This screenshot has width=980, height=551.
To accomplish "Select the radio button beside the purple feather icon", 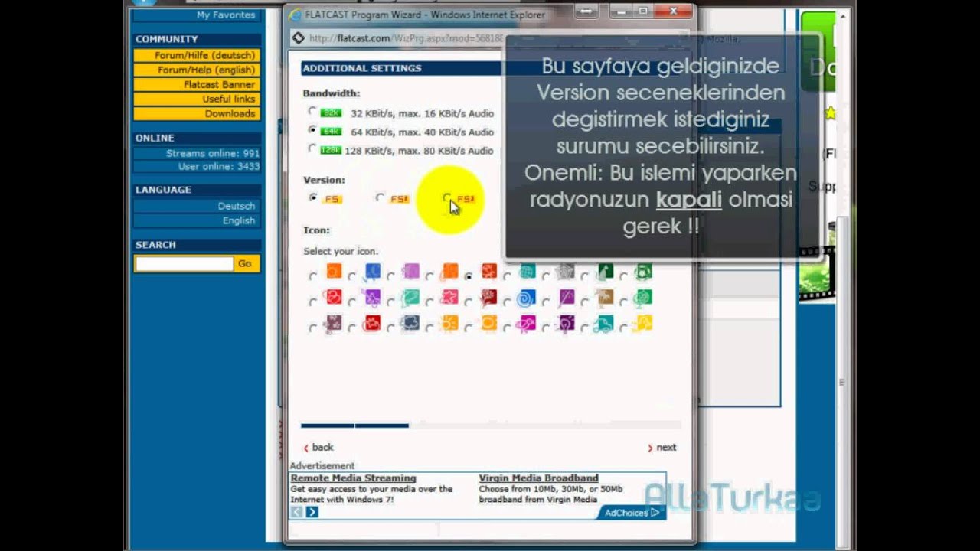I will pos(546,303).
